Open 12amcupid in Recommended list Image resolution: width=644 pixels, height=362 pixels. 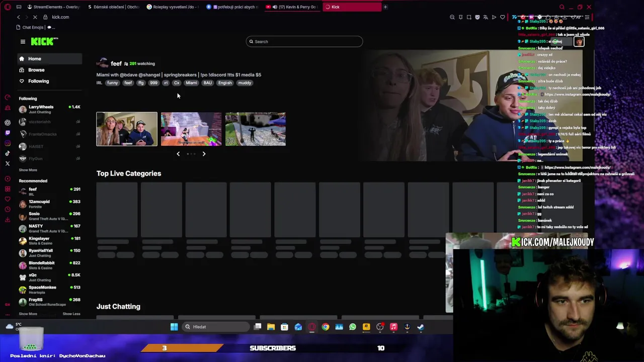[49, 204]
